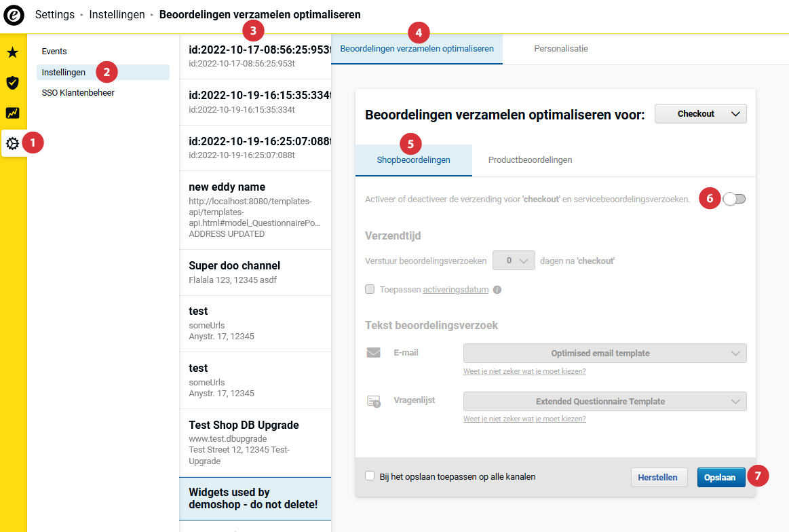Click the Opslaan button
The image size is (789, 532).
[721, 478]
